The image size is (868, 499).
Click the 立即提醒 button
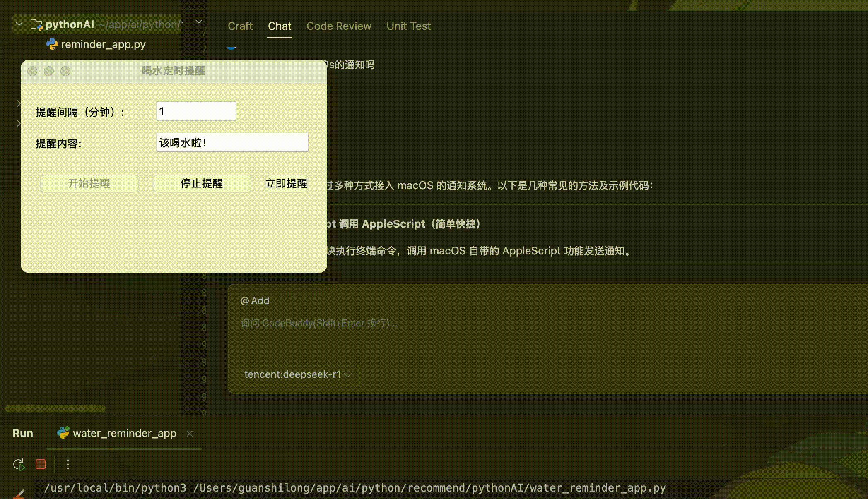[x=286, y=183]
